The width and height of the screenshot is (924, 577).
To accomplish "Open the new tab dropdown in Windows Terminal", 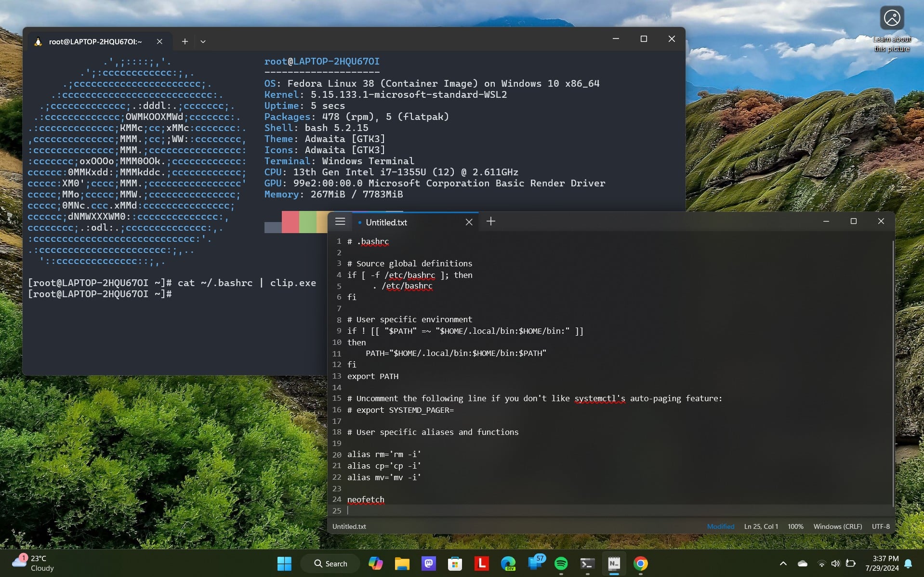I will [203, 41].
